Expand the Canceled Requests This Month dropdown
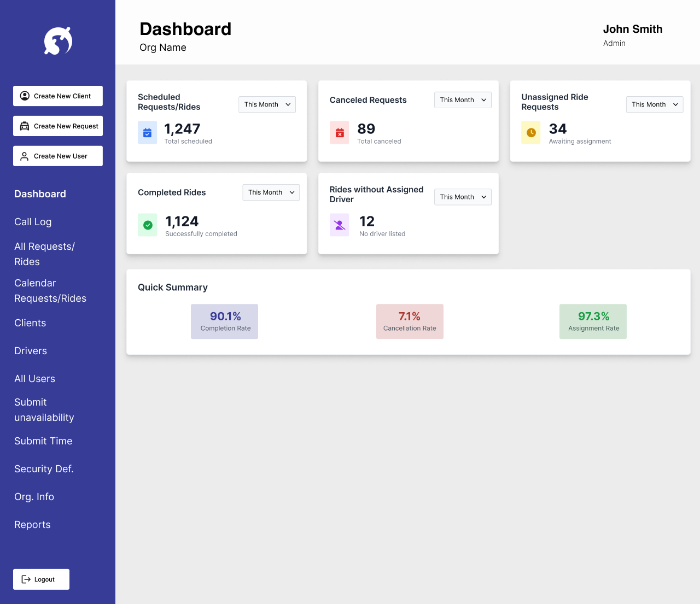This screenshot has width=700, height=604. click(463, 100)
